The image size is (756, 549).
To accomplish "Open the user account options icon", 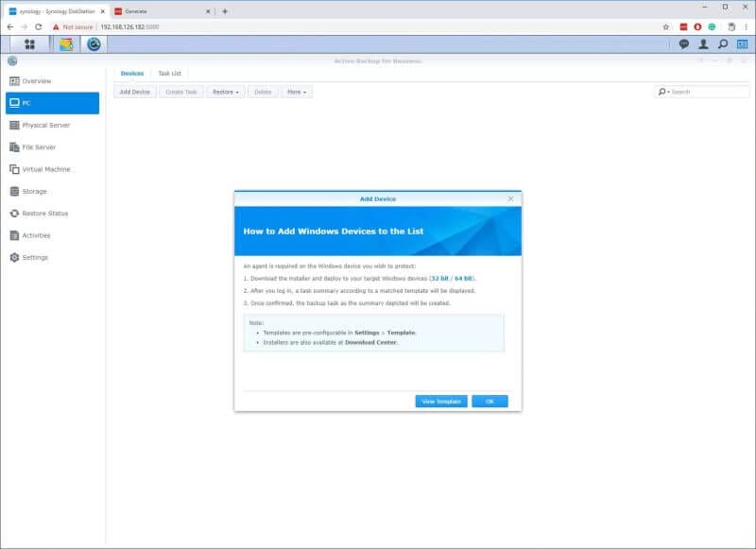I will (x=703, y=44).
